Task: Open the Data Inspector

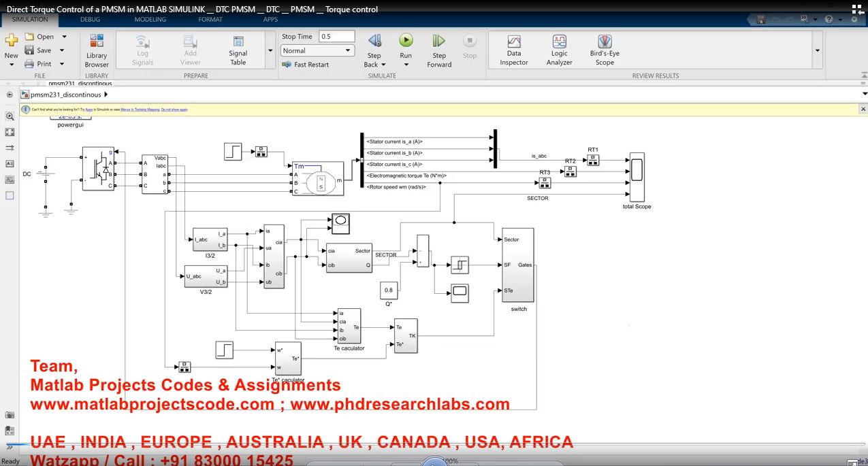Action: tap(514, 51)
